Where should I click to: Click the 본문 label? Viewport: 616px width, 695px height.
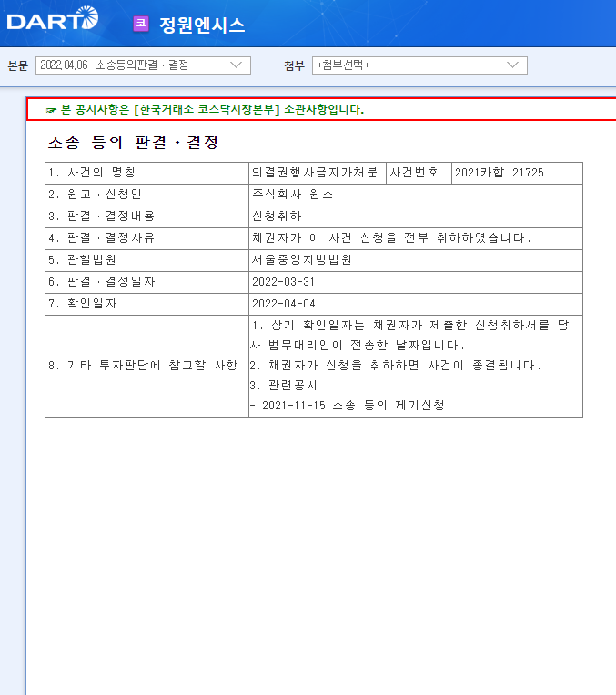18,65
